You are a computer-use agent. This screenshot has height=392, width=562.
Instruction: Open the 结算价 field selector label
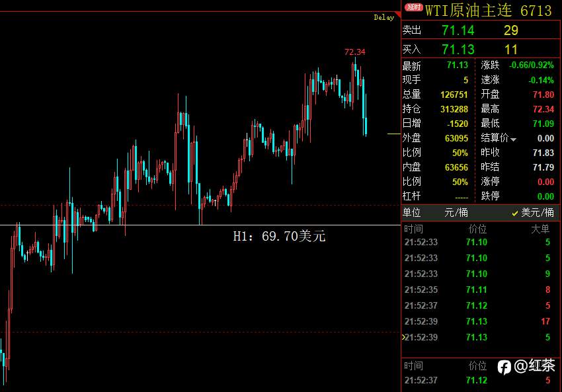(495, 138)
